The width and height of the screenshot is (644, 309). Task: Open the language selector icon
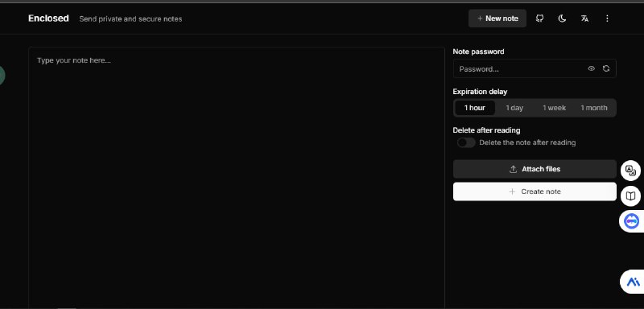pyautogui.click(x=584, y=19)
